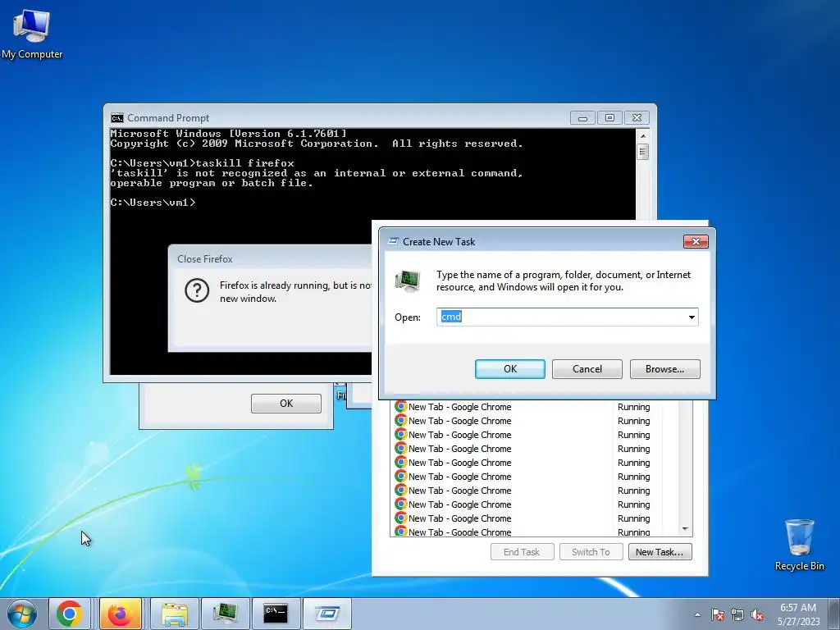The height and width of the screenshot is (630, 840).
Task: Click the Show desktop strip by the clock
Action: [834, 614]
